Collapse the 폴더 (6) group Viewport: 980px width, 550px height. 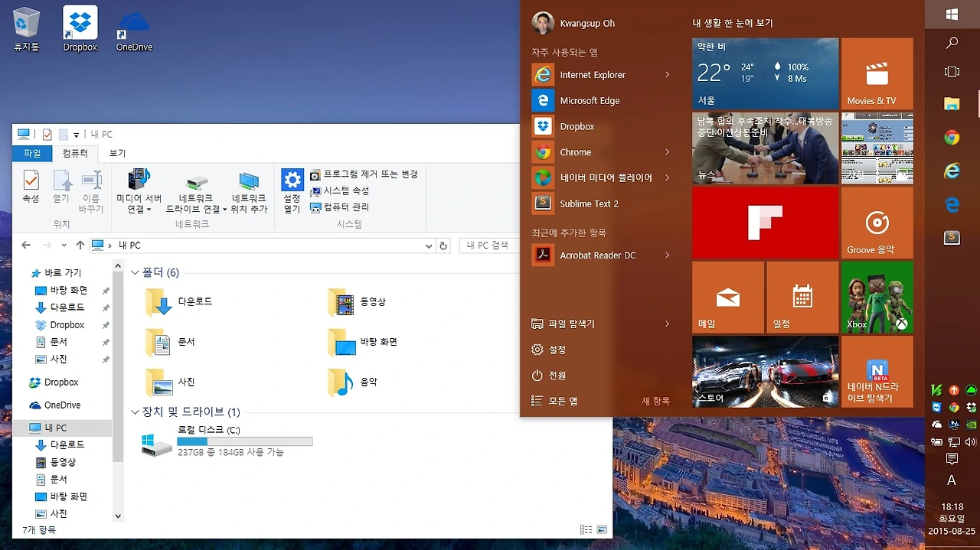(135, 273)
